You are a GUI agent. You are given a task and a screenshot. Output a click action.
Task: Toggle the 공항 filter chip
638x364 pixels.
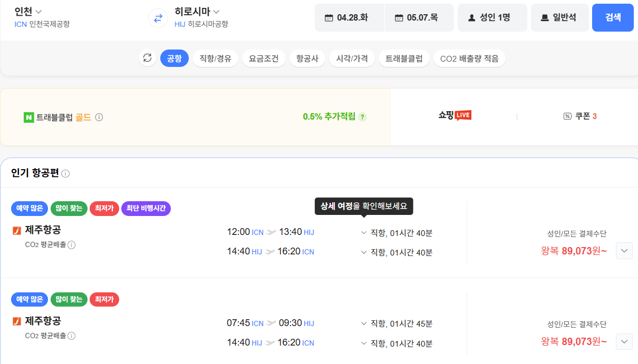pos(174,58)
